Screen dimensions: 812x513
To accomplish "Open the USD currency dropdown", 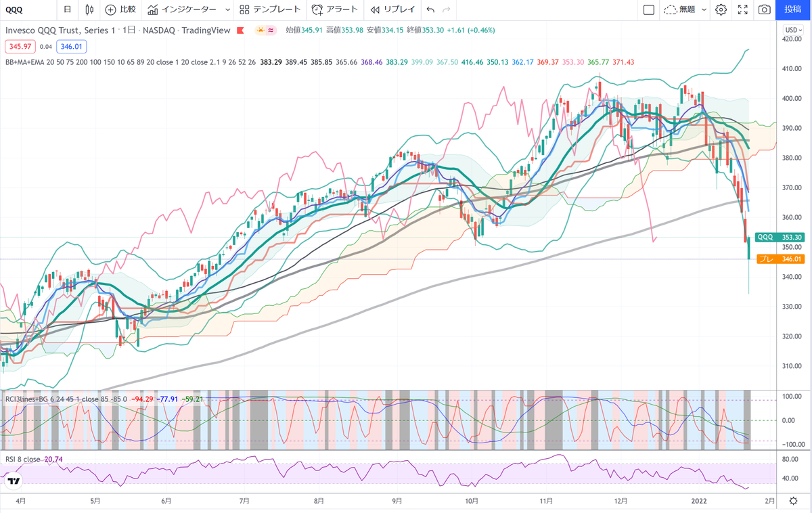I will pos(792,30).
